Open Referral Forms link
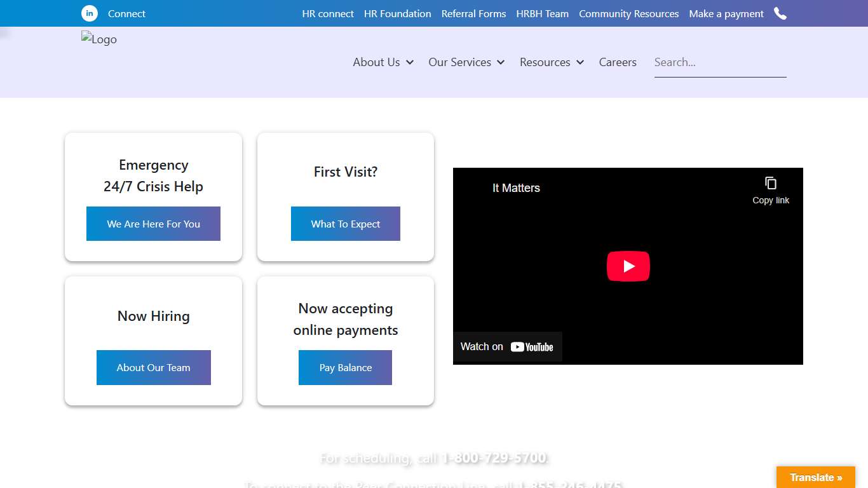Screen dimensions: 868x488 point(474,13)
